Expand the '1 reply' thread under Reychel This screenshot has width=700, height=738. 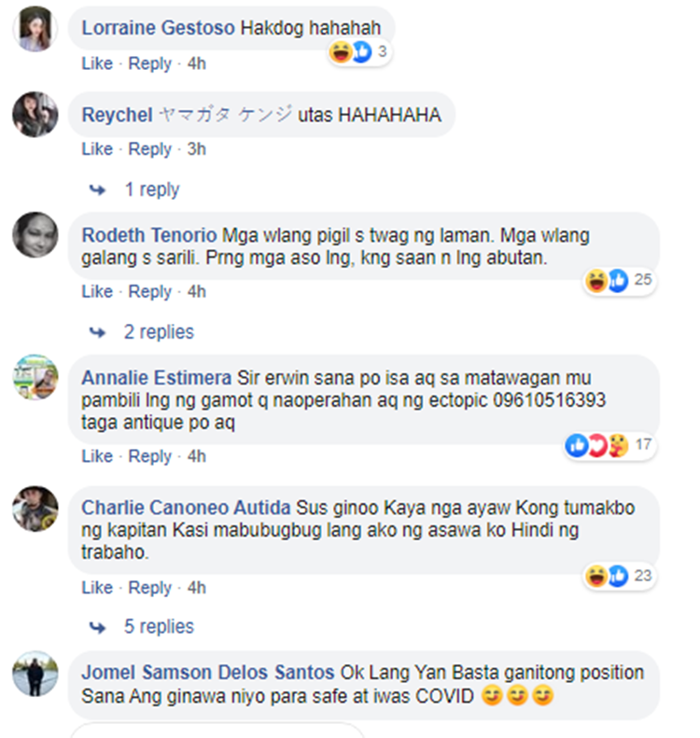[151, 189]
